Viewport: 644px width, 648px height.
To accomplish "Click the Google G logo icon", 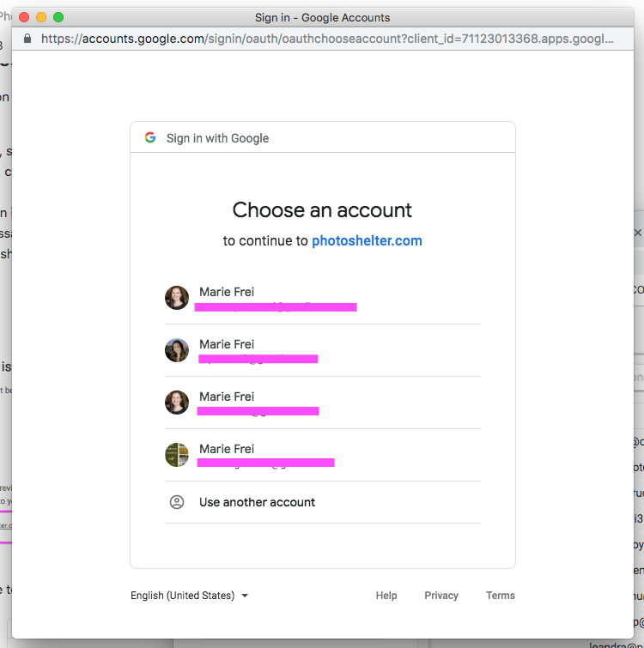I will click(x=150, y=137).
